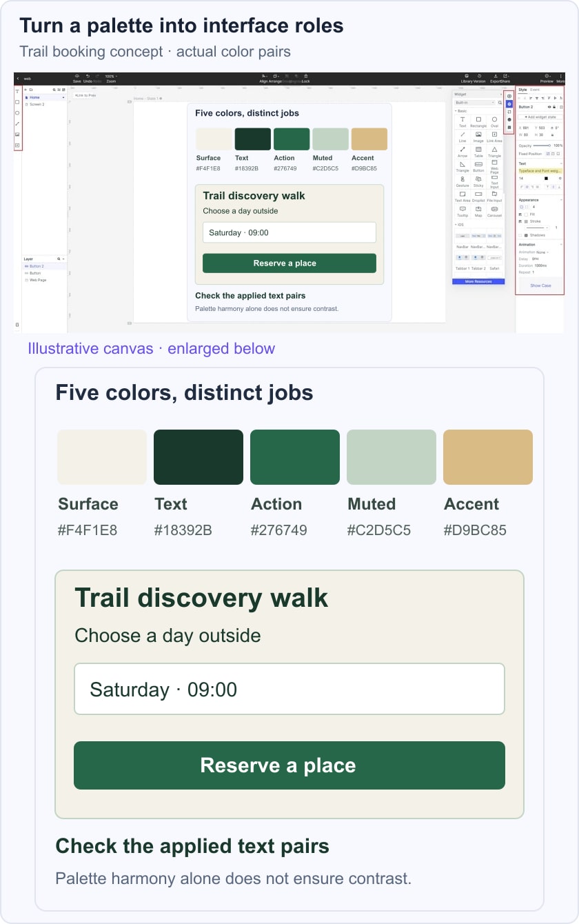This screenshot has height=924, width=579.
Task: Click the More Resources button
Action: coord(478,281)
